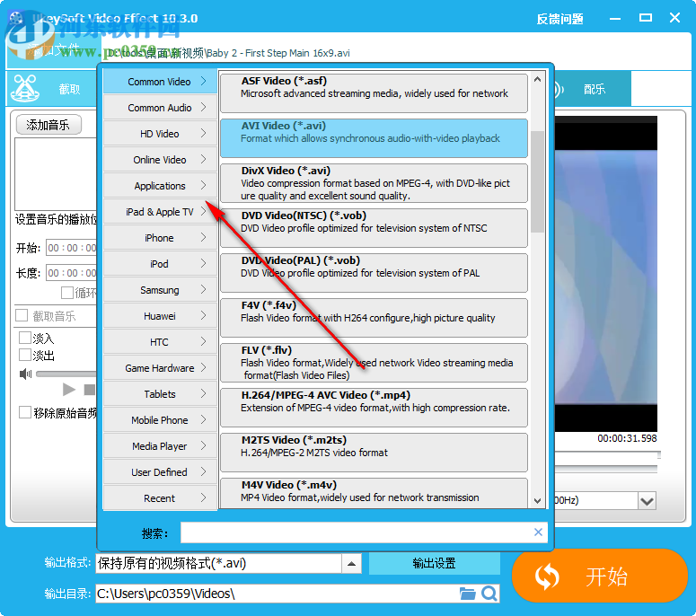Expand the Tablets category chevron

[x=203, y=393]
